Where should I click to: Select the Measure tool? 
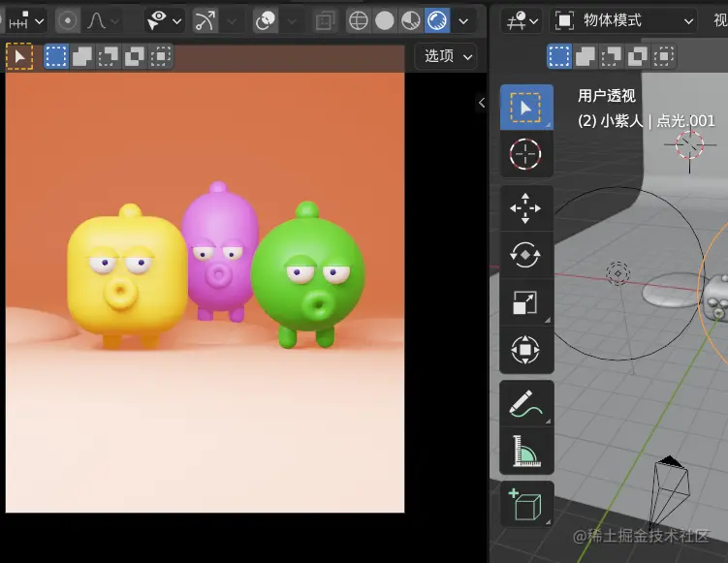[x=525, y=451]
